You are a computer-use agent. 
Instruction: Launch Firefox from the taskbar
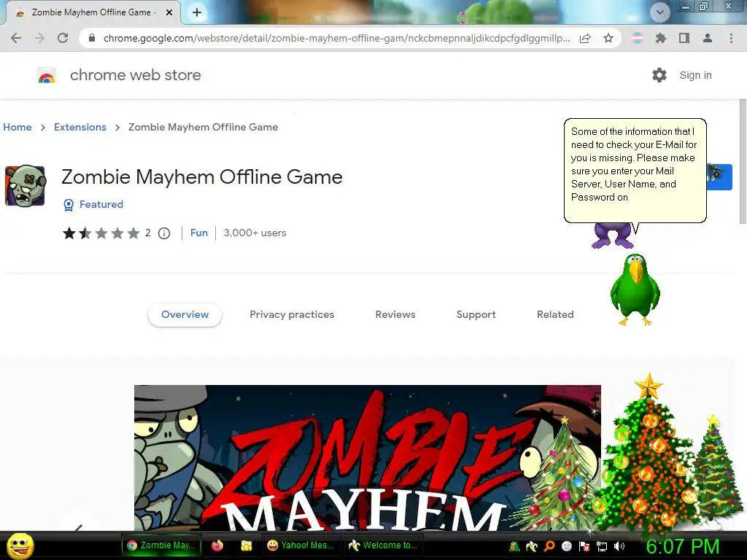tap(217, 545)
